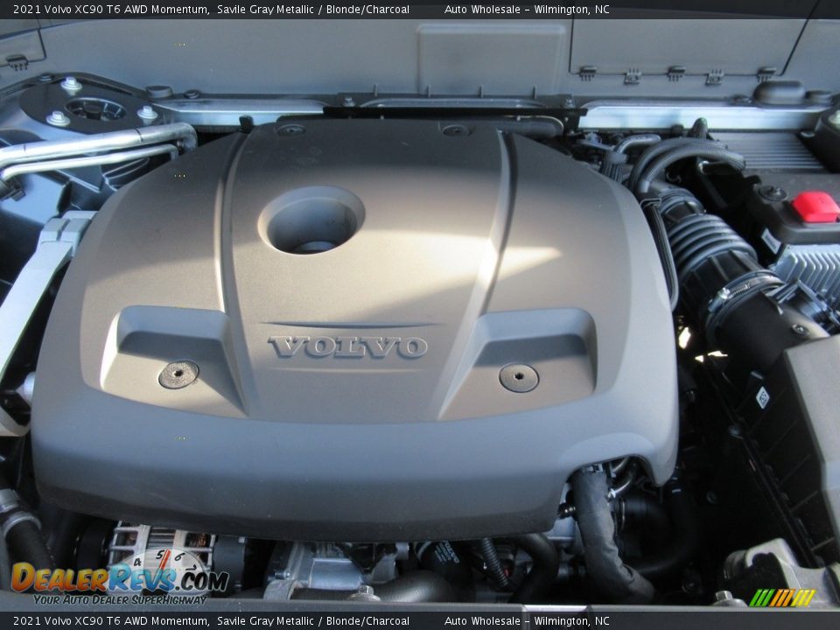
Task: Click the bottom text "Savile Gray Metallic / Blonde/Charcoal"
Action: coord(313,621)
